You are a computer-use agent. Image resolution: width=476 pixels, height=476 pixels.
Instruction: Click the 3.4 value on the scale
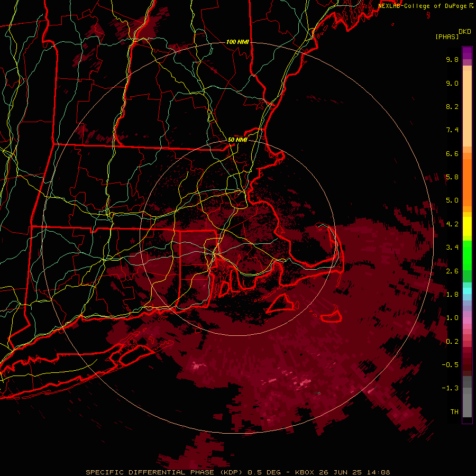click(452, 248)
